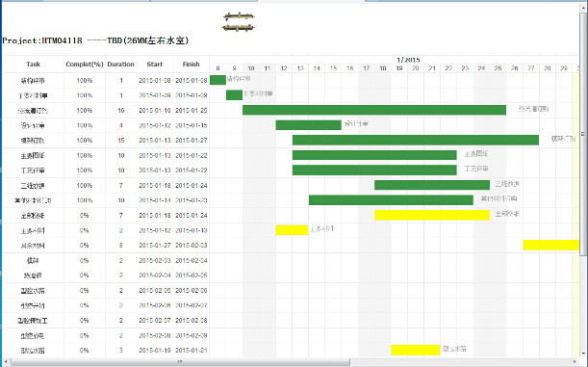Select the yellow 3-day bar ending January 21

(416, 350)
